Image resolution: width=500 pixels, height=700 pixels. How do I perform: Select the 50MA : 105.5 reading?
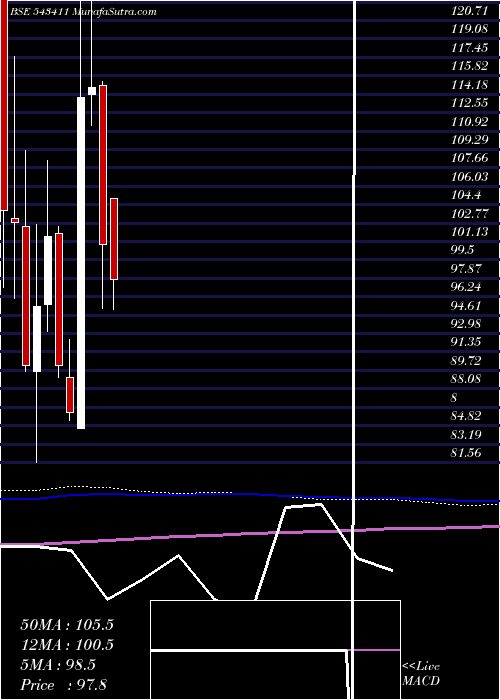(67, 625)
